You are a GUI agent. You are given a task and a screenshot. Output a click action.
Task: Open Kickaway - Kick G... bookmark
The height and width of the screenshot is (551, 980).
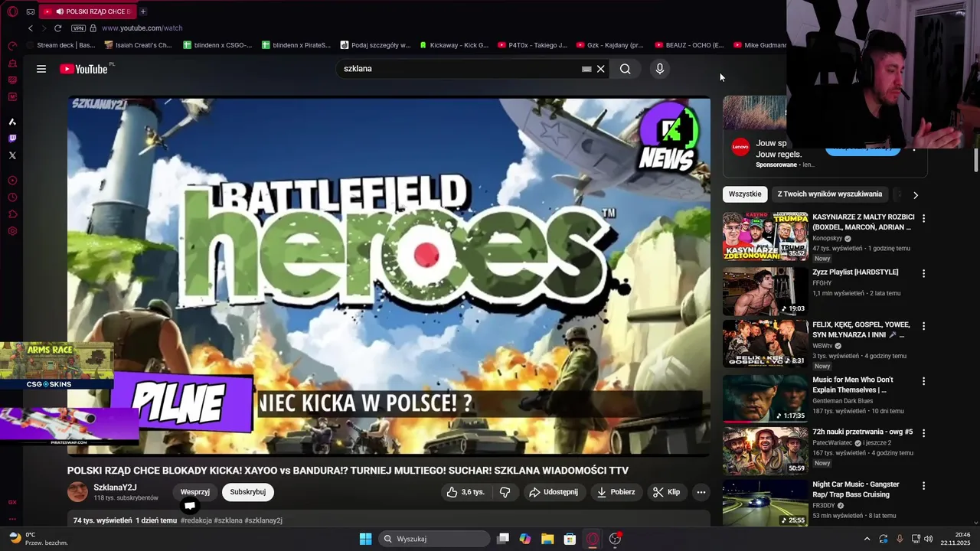pyautogui.click(x=453, y=45)
